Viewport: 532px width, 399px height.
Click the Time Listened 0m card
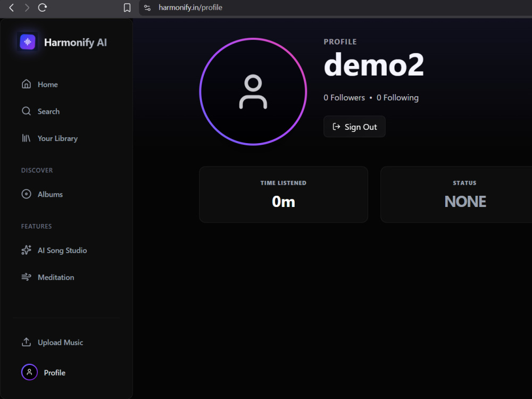(x=284, y=194)
